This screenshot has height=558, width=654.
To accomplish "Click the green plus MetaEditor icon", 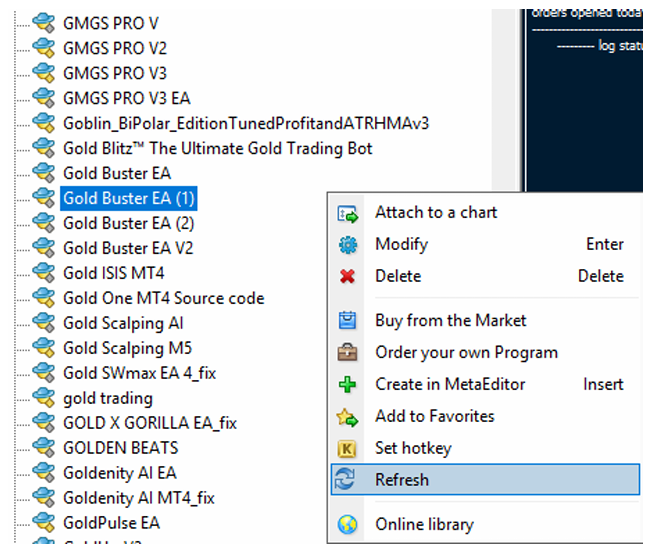I will (347, 385).
